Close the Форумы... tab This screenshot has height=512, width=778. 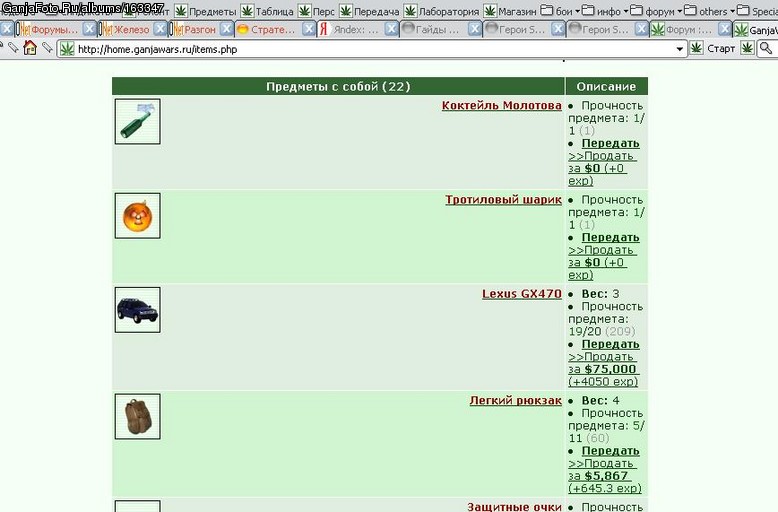[89, 29]
